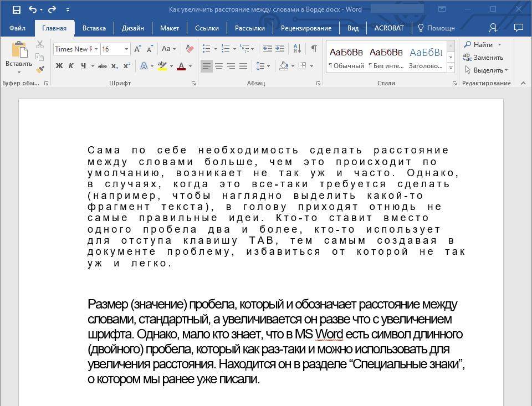Toggle strikethrough formatting (abc)

tap(102, 66)
